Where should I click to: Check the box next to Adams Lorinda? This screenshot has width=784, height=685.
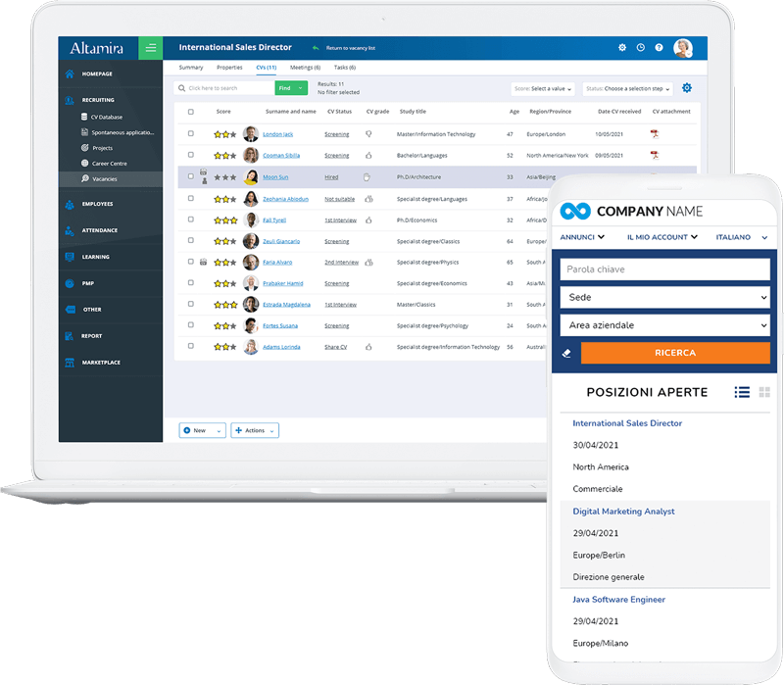pos(190,346)
